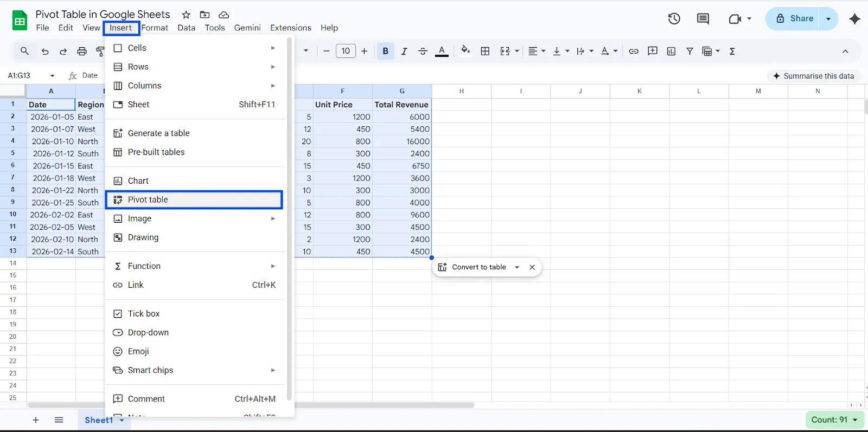This screenshot has width=868, height=432.
Task: Click the insert link toolbar icon
Action: point(634,51)
